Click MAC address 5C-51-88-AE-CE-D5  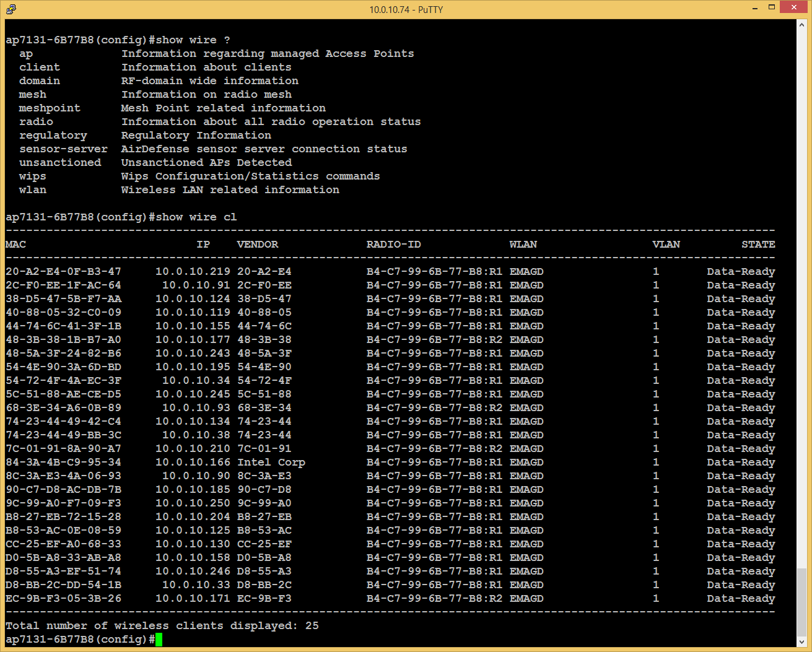(63, 394)
